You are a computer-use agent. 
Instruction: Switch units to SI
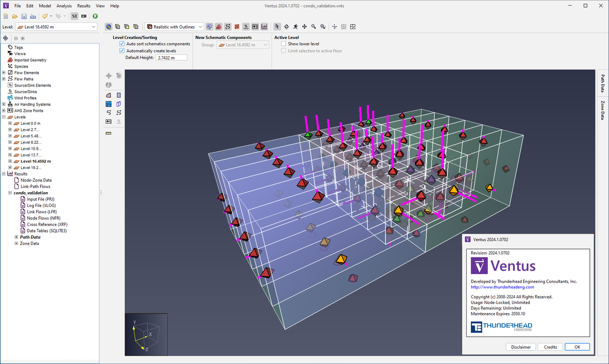click(74, 16)
